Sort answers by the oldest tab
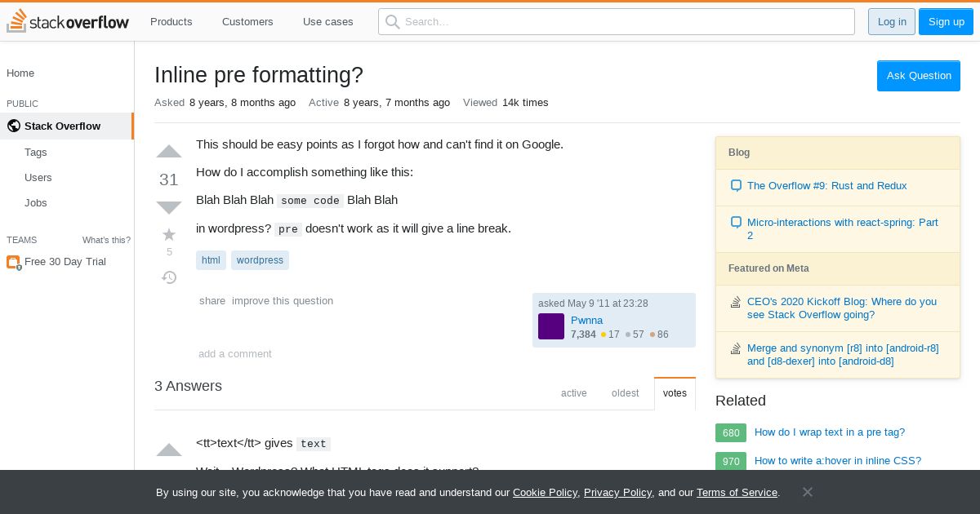The image size is (980, 514). pyautogui.click(x=625, y=393)
